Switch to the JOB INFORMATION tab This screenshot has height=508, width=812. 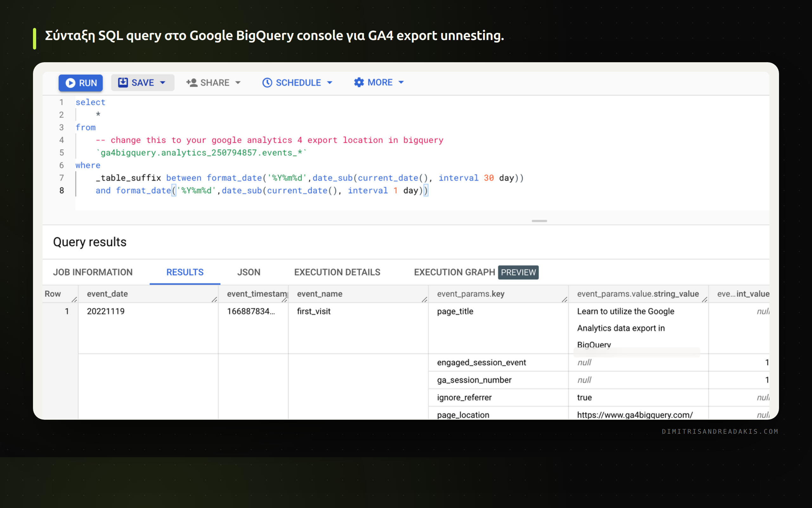93,272
